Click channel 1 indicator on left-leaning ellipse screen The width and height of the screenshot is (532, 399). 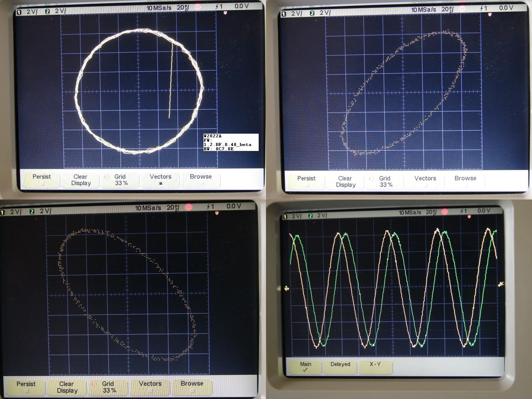click(3, 212)
